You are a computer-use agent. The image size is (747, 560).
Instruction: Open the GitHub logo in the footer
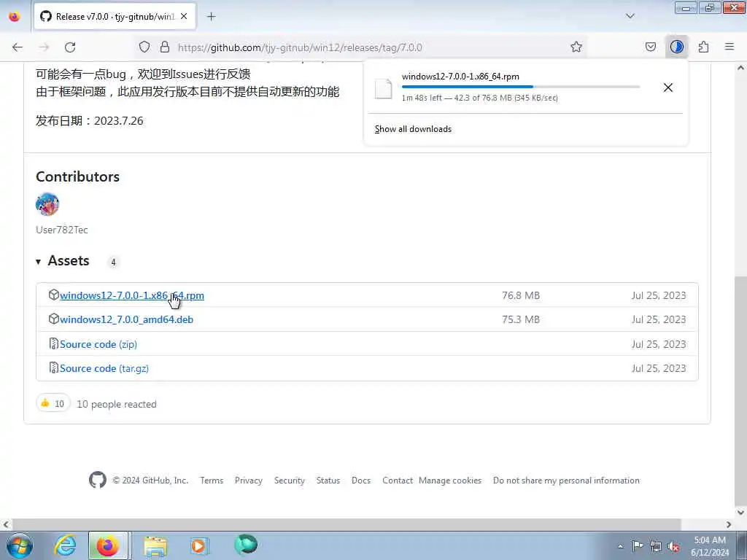(x=98, y=480)
